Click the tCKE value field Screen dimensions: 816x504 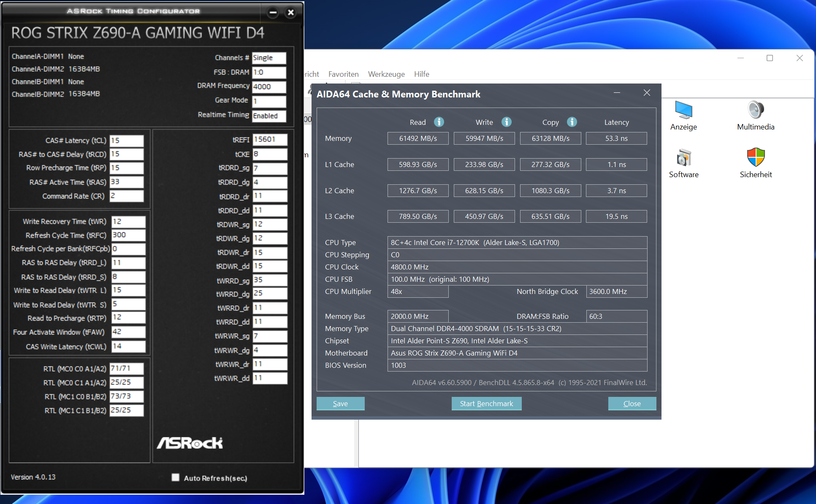point(270,154)
